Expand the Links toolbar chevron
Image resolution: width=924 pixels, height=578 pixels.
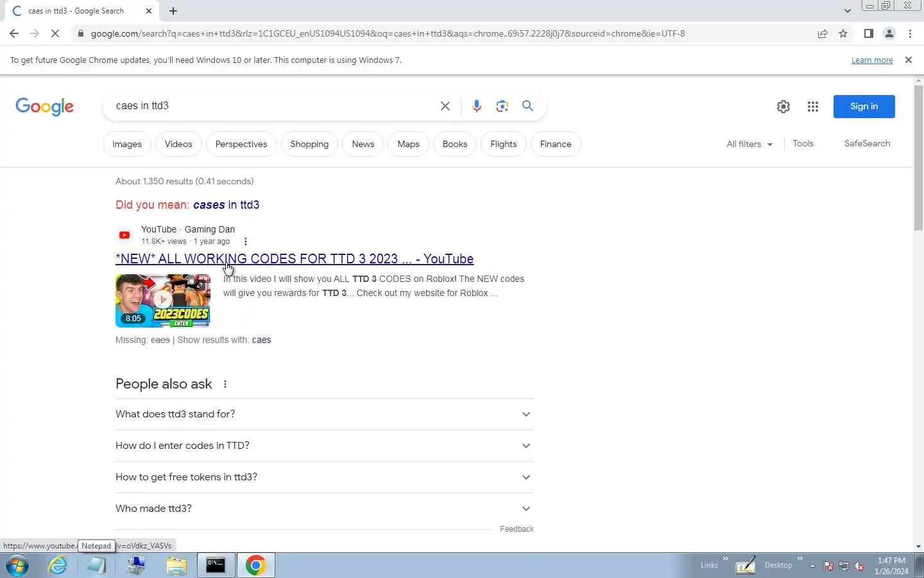pyautogui.click(x=726, y=559)
